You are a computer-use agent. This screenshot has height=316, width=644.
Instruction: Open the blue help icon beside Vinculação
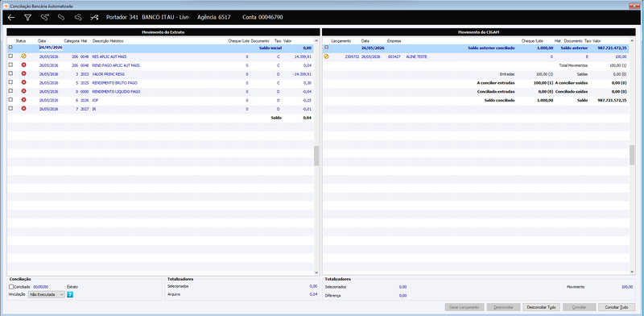click(x=70, y=294)
